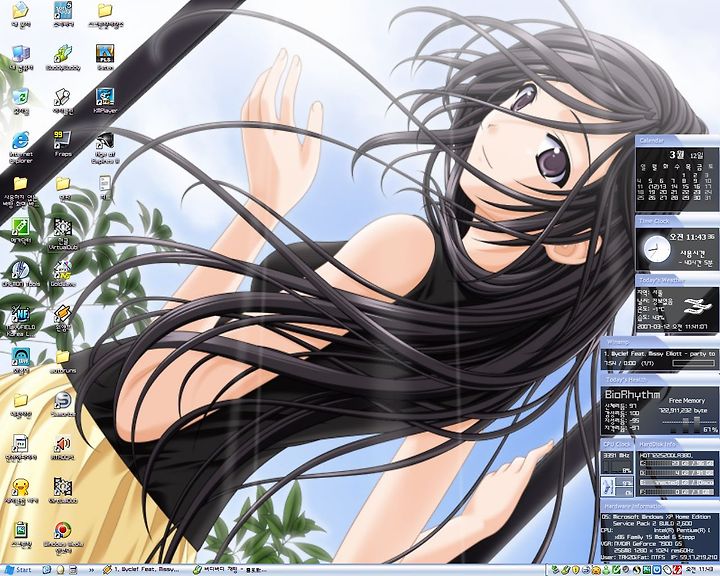Launch the blue S-logo desktop shortcut

point(63,401)
